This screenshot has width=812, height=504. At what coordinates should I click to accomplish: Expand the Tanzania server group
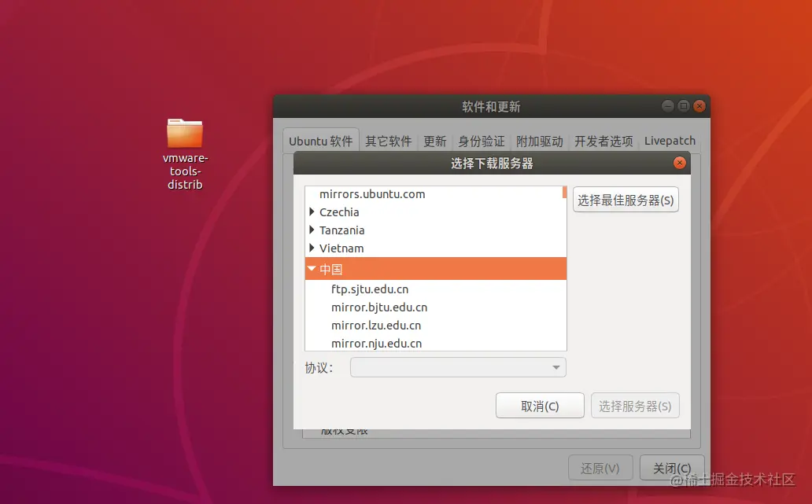click(x=312, y=230)
